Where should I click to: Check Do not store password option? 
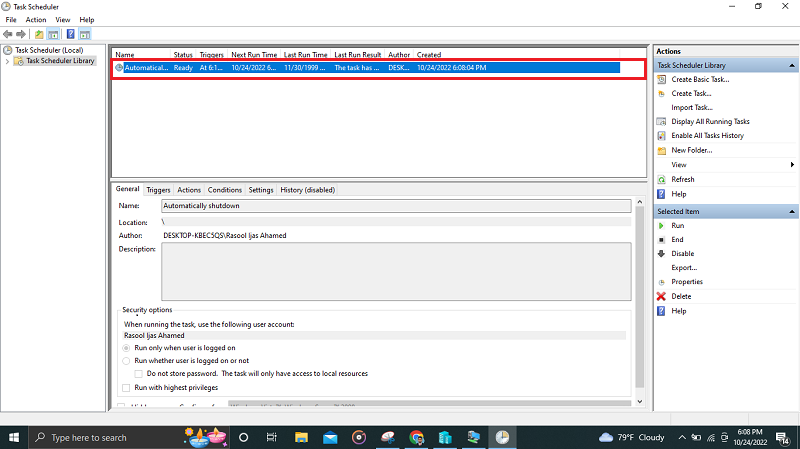click(138, 374)
